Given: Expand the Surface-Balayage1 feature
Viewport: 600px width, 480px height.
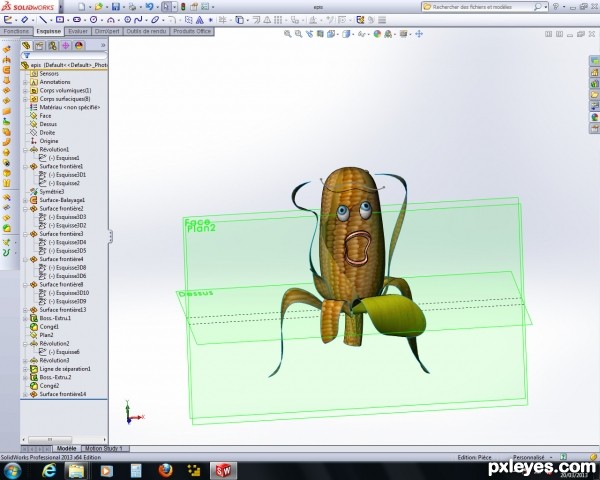Looking at the screenshot, I should tap(25, 200).
